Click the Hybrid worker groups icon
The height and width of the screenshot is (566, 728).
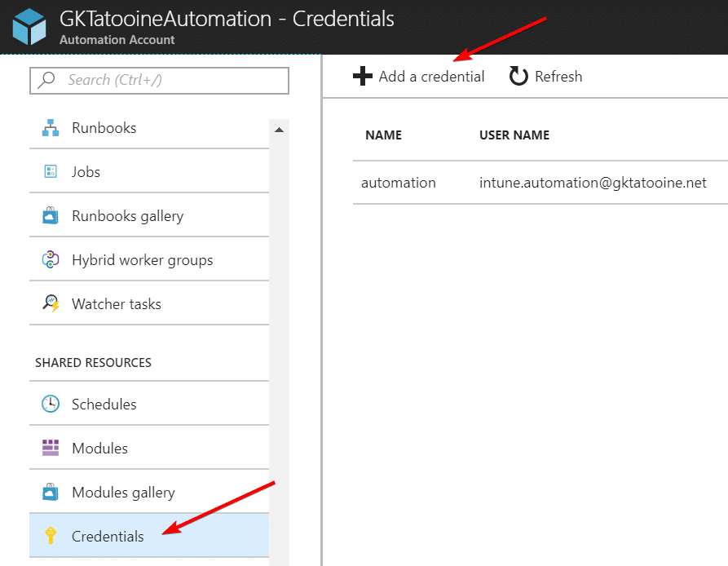click(51, 259)
